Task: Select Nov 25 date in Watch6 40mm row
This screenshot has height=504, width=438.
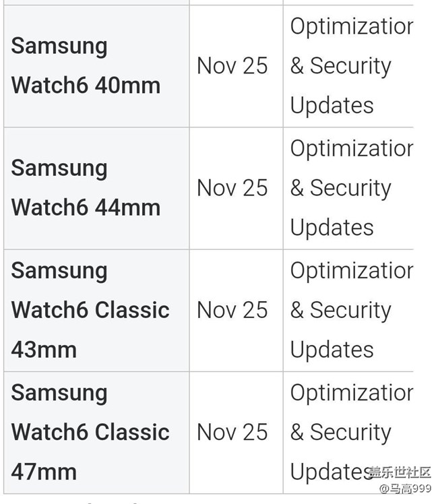Action: pyautogui.click(x=232, y=66)
